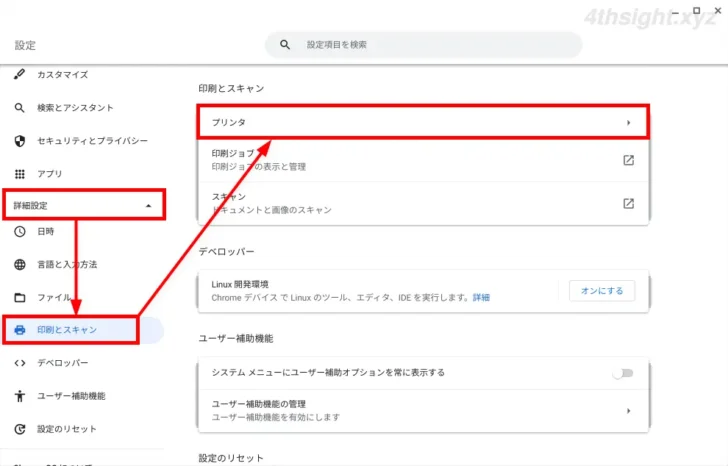This screenshot has height=466, width=728.
Task: Open プリンタ submenu chevron
Action: (628, 123)
